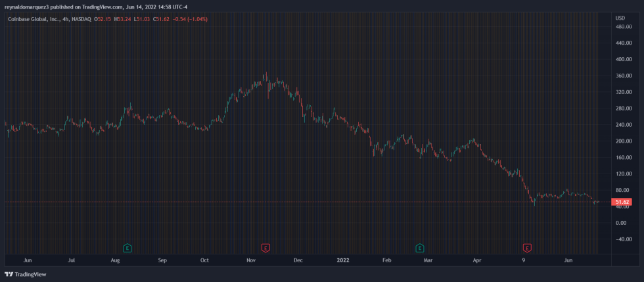Screen dimensions: 644x282
Task: Select the 2022 year label on time axis
Action: click(x=343, y=260)
